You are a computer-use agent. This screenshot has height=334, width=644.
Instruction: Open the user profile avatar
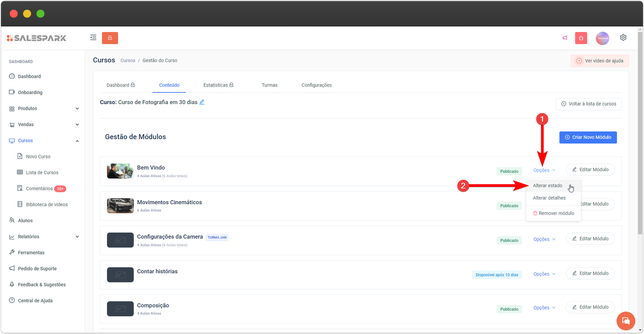[x=602, y=38]
